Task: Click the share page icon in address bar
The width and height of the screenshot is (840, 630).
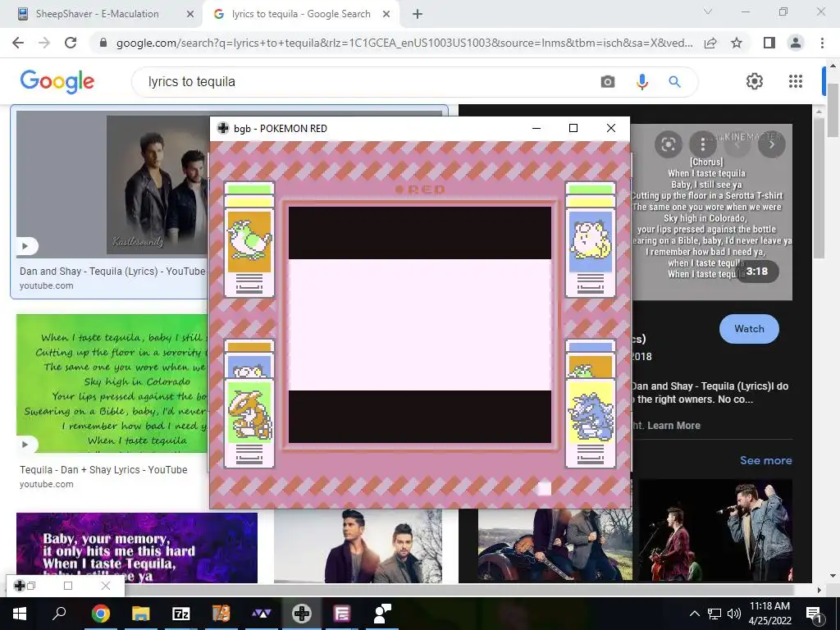Action: click(711, 43)
